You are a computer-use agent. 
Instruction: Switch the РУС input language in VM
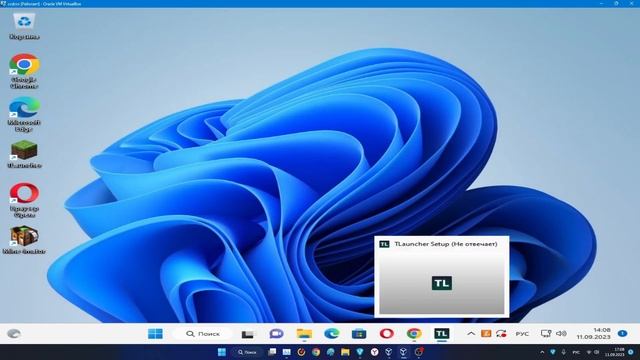pos(522,334)
